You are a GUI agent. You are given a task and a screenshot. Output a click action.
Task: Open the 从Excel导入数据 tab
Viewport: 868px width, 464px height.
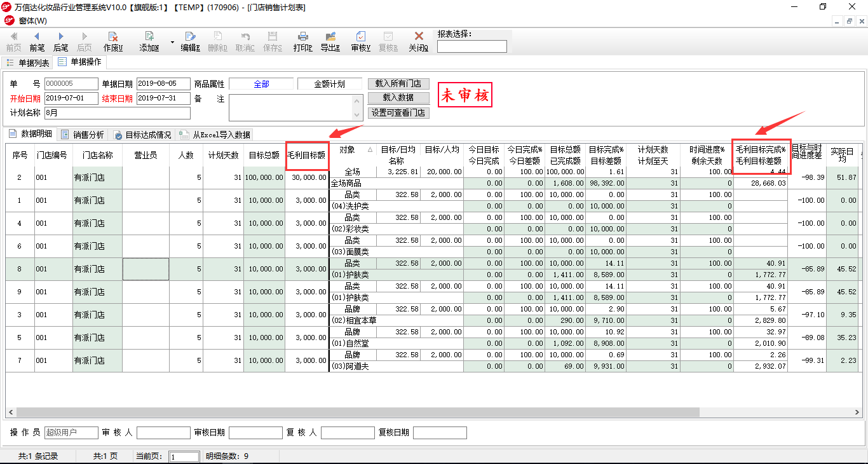(215, 135)
